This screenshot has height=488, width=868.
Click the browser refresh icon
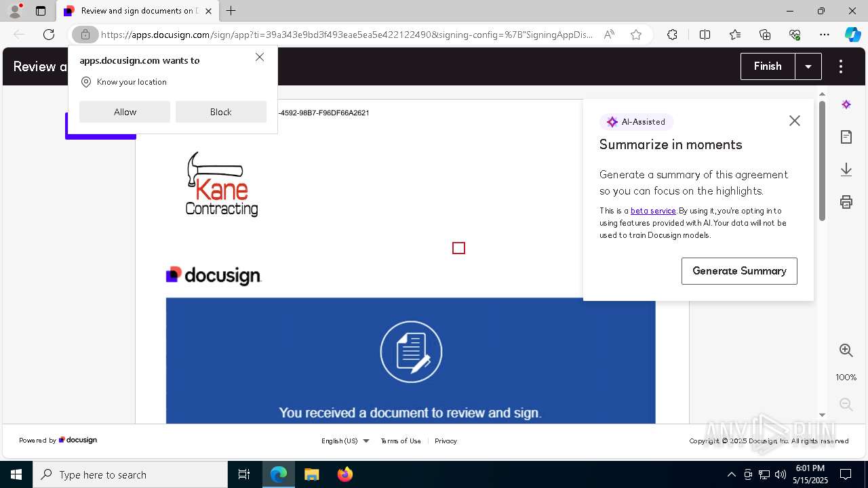point(49,35)
